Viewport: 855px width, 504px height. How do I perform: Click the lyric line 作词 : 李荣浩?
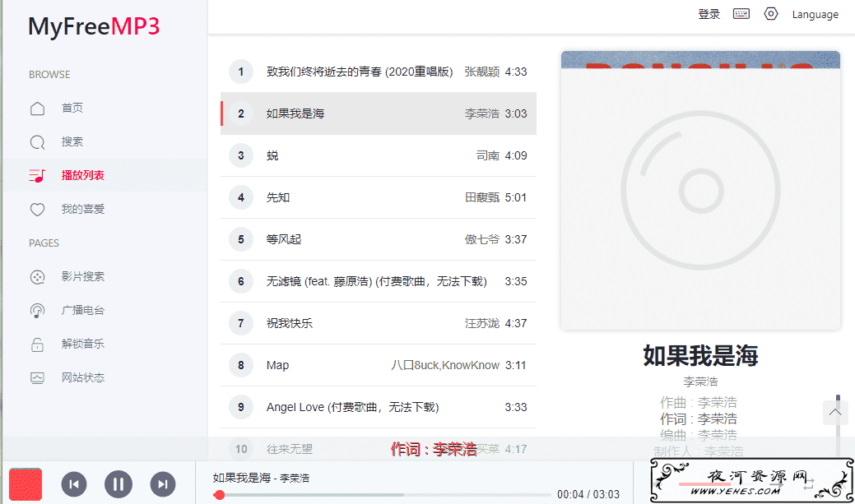pos(699,419)
